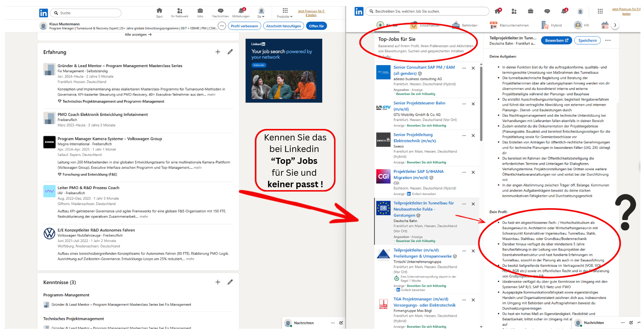Dismiss the Senior Projektsteuerer Bahn job
The width and height of the screenshot is (644, 332).
[473, 104]
